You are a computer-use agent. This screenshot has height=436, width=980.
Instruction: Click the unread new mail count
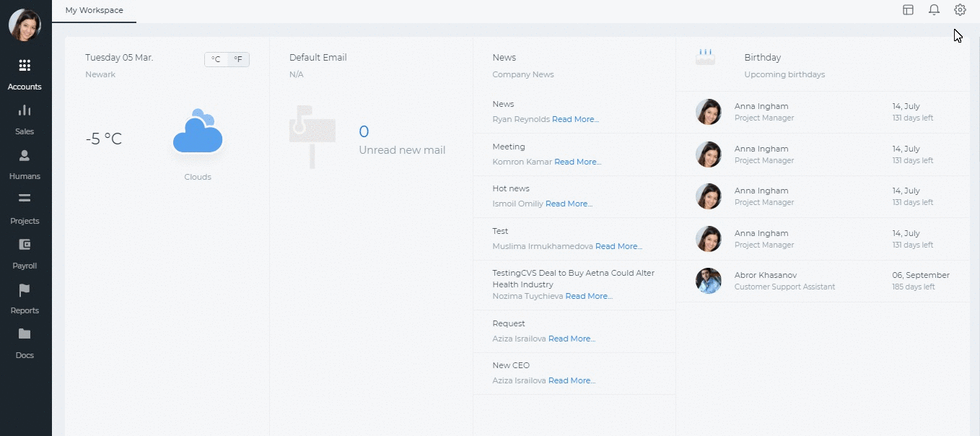point(364,131)
